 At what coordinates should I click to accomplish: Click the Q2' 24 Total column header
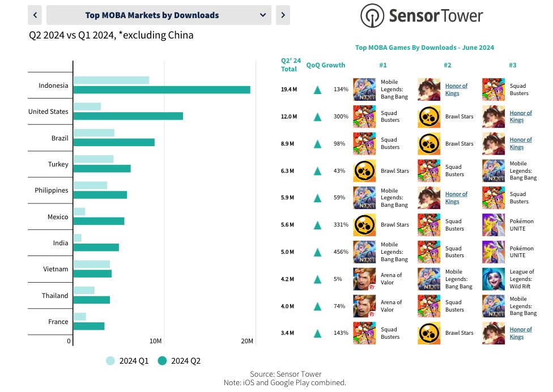[291, 65]
